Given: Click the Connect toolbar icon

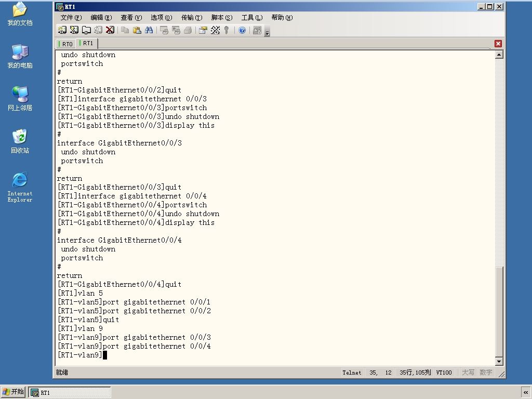Looking at the screenshot, I should (x=62, y=30).
